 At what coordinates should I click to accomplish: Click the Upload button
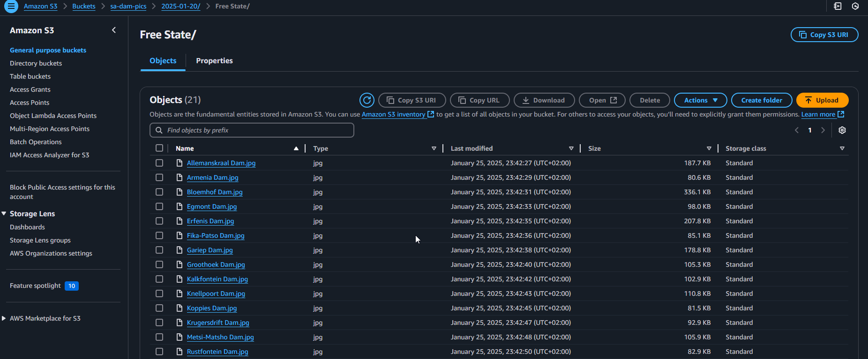(x=822, y=100)
